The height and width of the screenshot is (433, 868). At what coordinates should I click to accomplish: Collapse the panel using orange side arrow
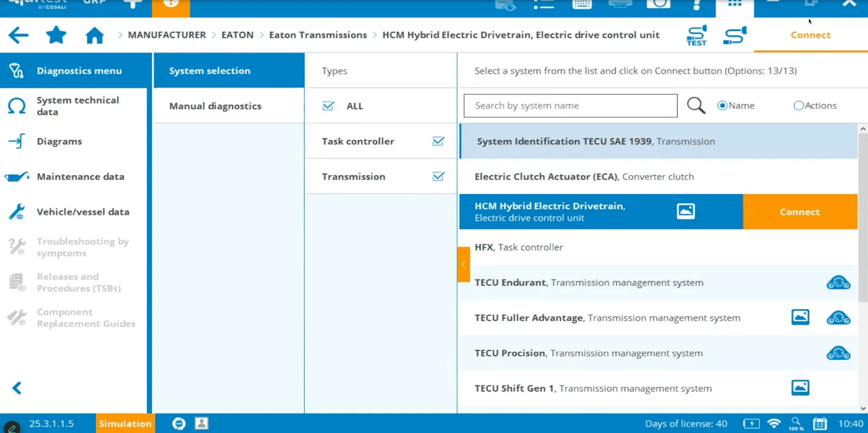click(464, 264)
